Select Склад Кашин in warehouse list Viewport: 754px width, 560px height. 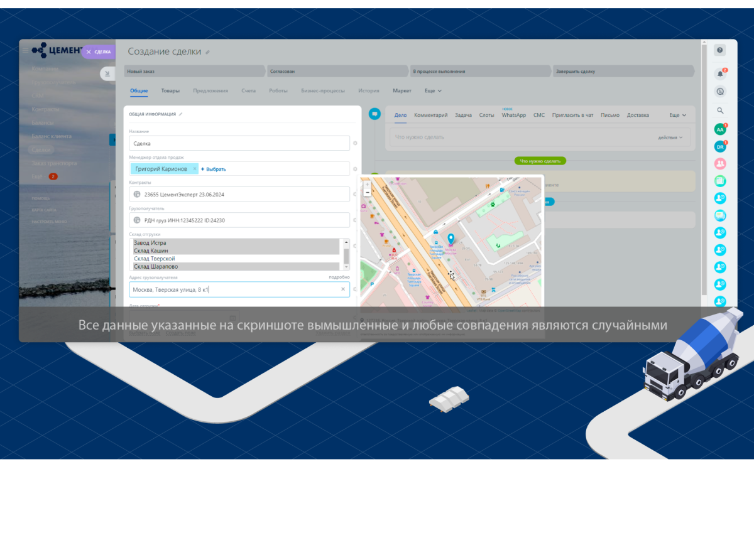tap(237, 250)
